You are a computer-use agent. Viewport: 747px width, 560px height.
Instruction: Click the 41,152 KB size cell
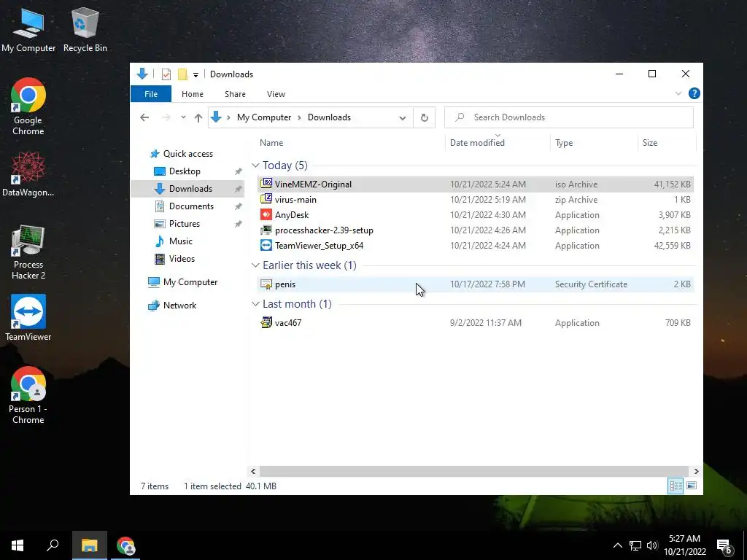coord(672,184)
